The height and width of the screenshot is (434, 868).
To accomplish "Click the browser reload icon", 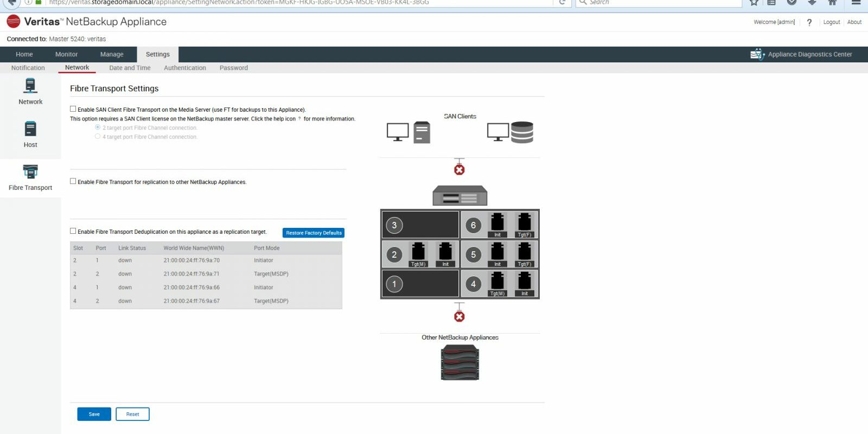I will click(562, 2).
